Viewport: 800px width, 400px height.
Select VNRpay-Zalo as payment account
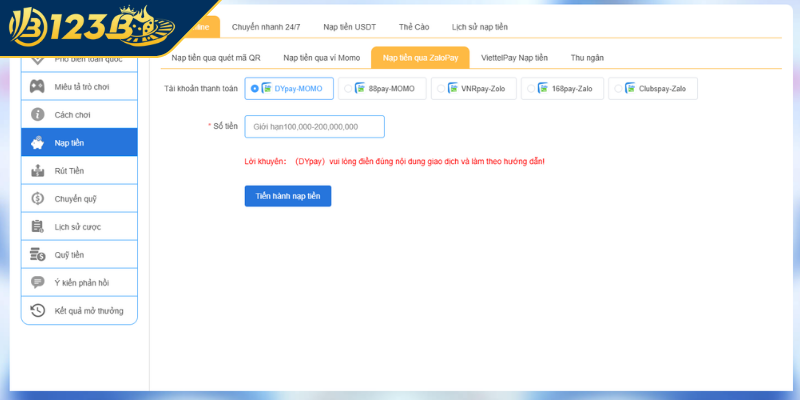441,88
